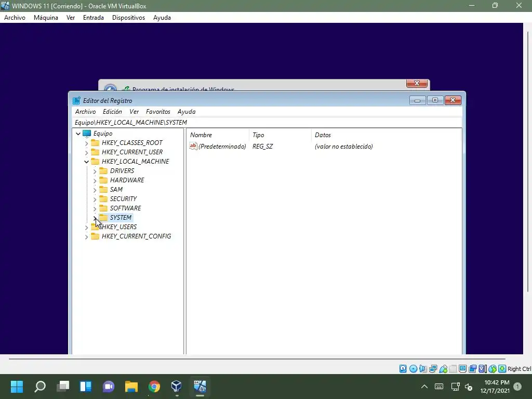Select the Equipo computer icon in tree
Image resolution: width=532 pixels, height=399 pixels.
tap(87, 134)
